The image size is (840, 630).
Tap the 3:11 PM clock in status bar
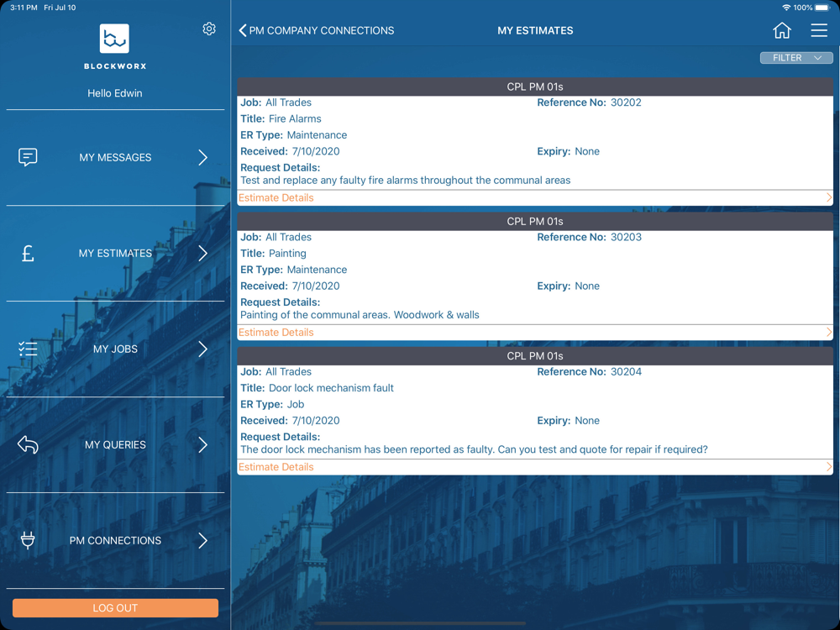coord(24,8)
